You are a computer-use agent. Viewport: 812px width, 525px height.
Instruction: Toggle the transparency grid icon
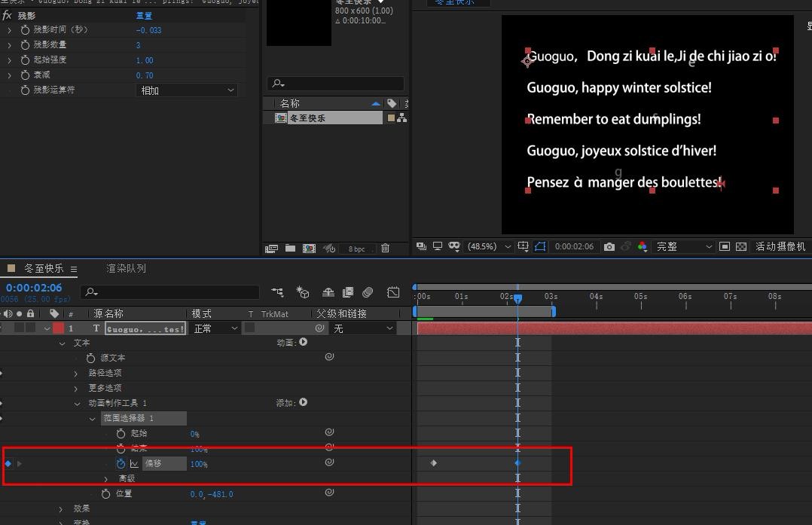(741, 246)
